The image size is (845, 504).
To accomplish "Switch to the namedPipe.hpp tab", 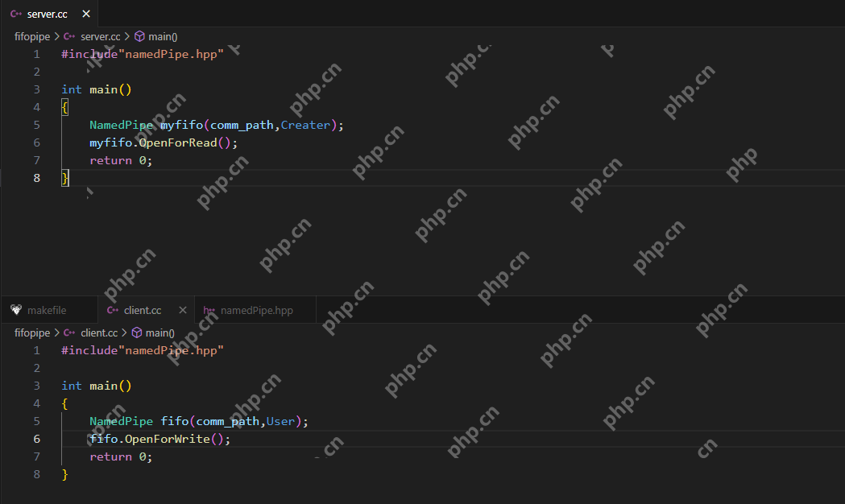I will (256, 310).
